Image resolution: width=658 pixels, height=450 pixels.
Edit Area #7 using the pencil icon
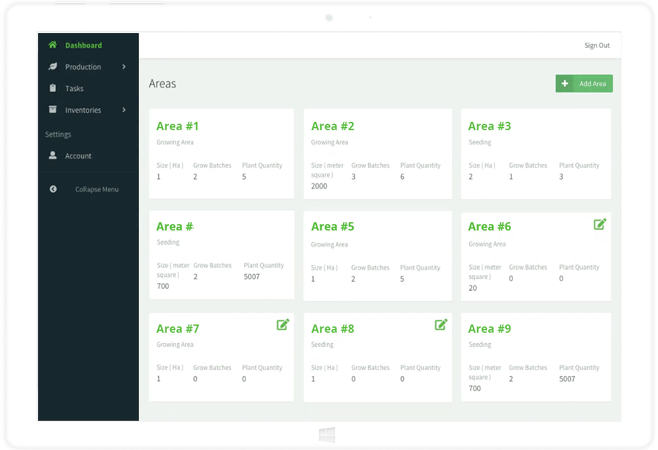(283, 325)
